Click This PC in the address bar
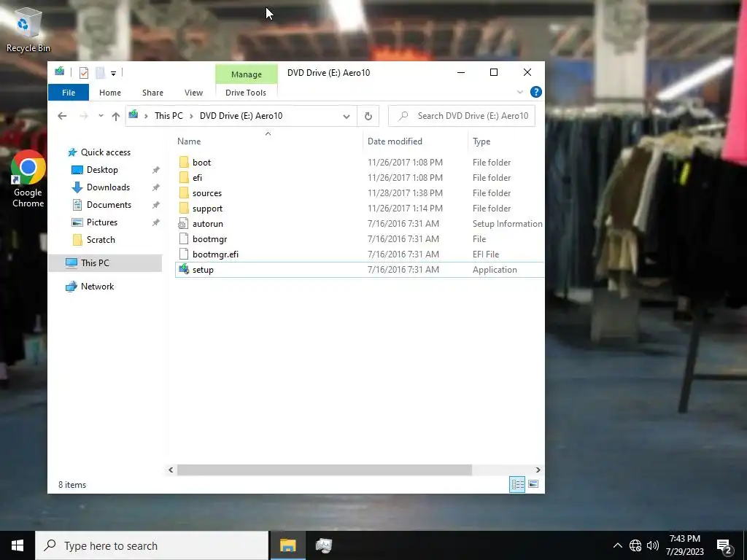 pyautogui.click(x=169, y=116)
